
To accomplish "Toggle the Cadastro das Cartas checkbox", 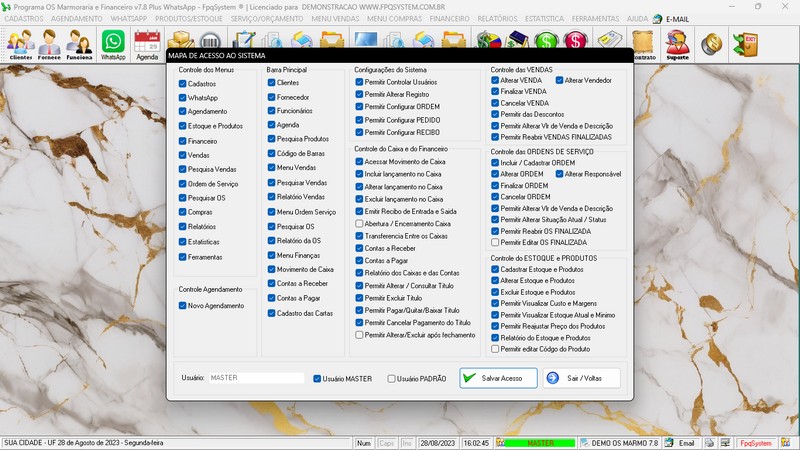I will pos(271,313).
